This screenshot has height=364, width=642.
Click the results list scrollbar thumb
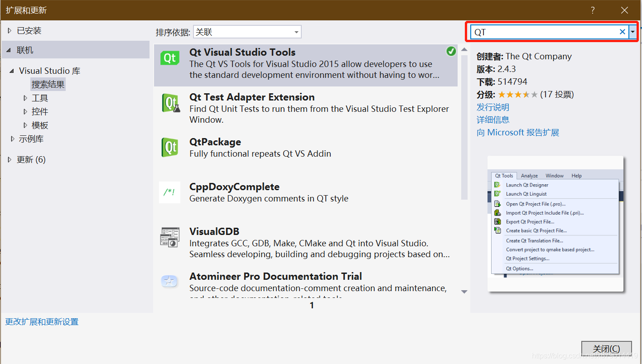(x=464, y=128)
